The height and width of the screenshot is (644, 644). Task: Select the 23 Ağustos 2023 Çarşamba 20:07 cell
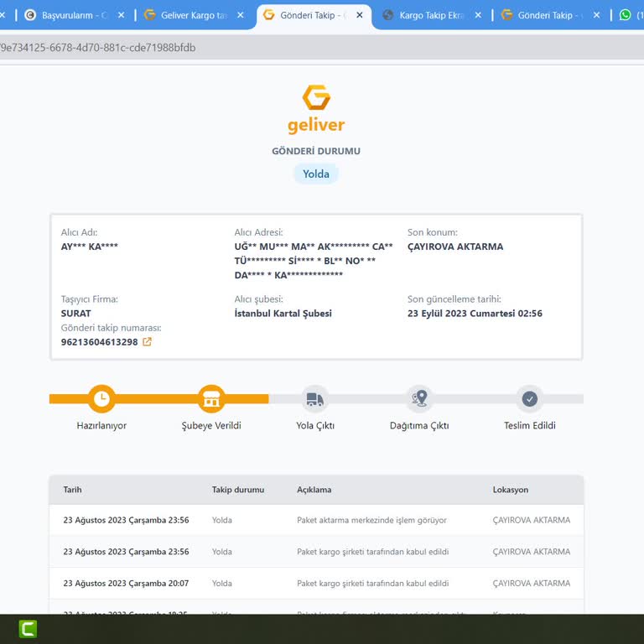coord(126,584)
